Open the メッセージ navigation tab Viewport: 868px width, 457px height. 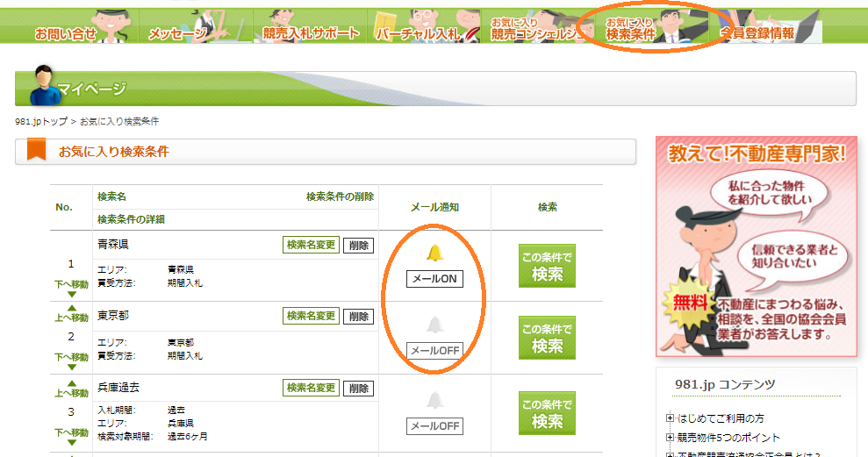point(196,26)
